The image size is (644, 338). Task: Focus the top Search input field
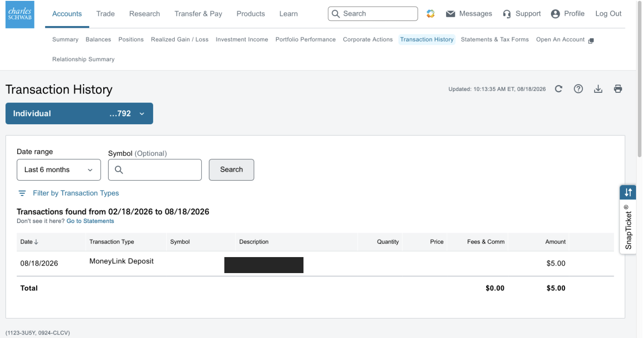point(373,13)
